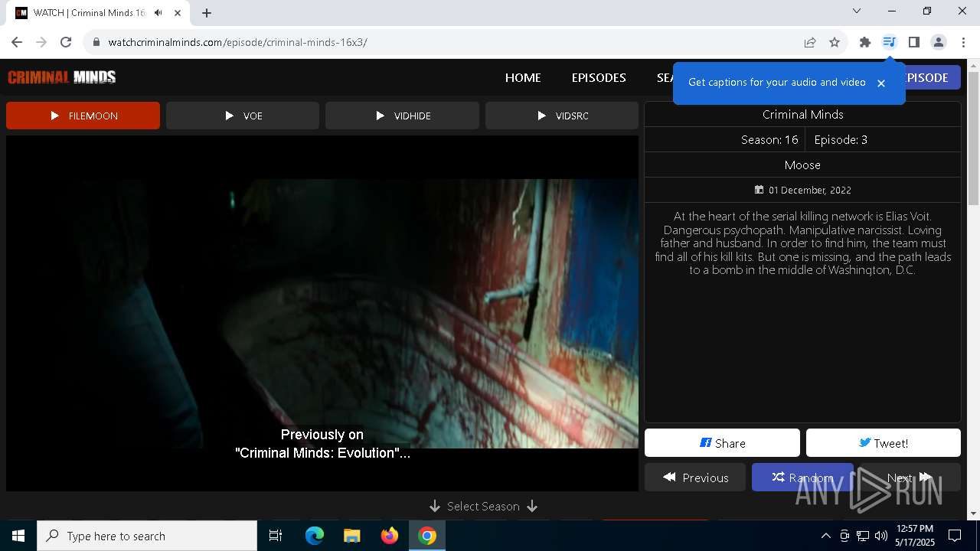Click the address bar URL
Image resolution: width=980 pixels, height=551 pixels.
coord(238,42)
